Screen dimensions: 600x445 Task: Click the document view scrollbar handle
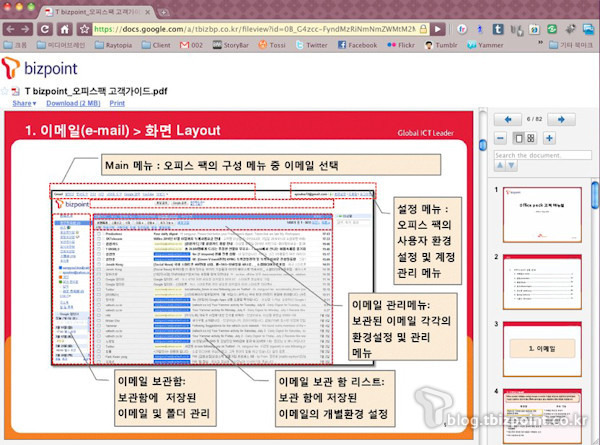point(483,145)
